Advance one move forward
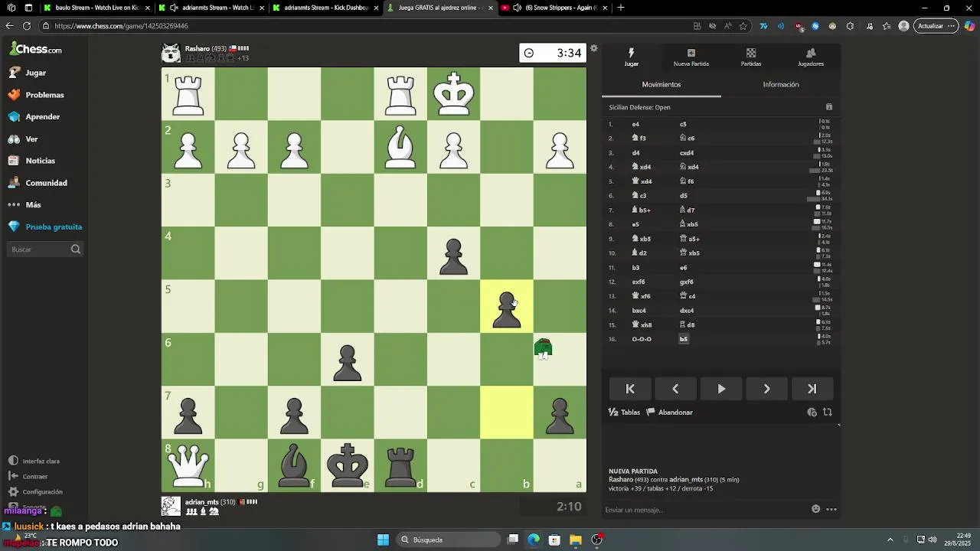Screen dimensions: 980x551 coord(766,389)
